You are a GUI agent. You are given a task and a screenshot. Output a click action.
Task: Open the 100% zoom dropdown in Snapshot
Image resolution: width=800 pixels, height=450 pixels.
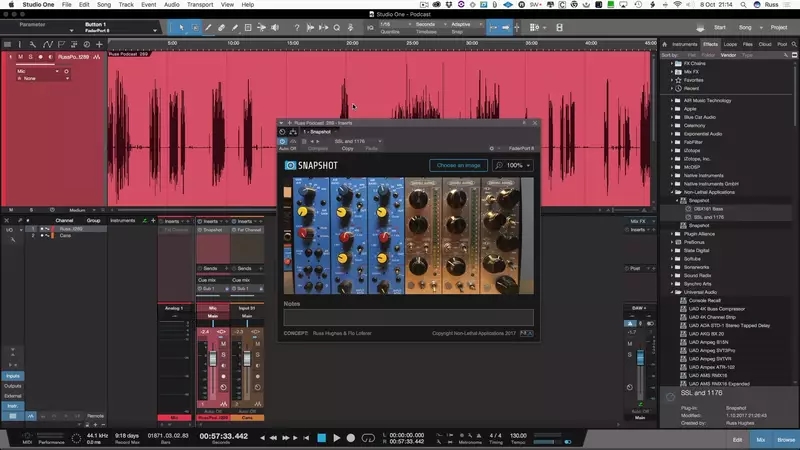(x=513, y=165)
